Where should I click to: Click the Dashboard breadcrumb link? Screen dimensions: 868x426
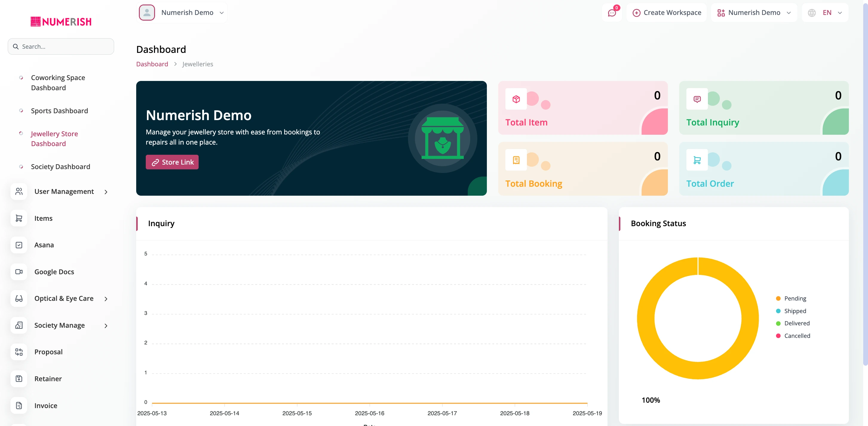[x=152, y=64]
